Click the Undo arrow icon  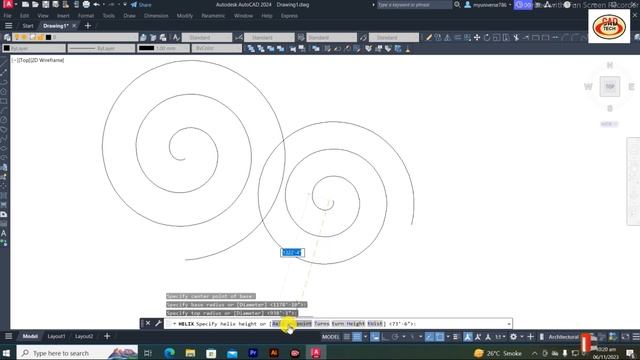[96, 4]
